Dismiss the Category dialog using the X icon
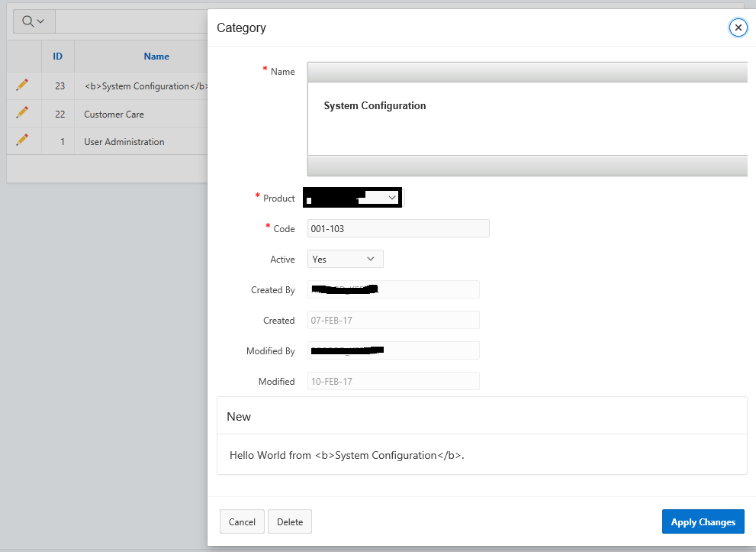756x552 pixels. coord(737,27)
